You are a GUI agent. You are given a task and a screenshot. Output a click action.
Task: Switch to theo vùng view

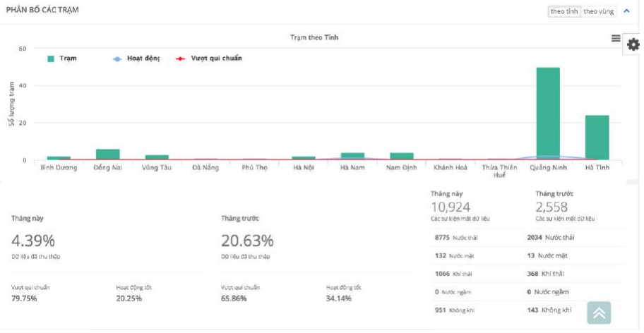click(598, 11)
